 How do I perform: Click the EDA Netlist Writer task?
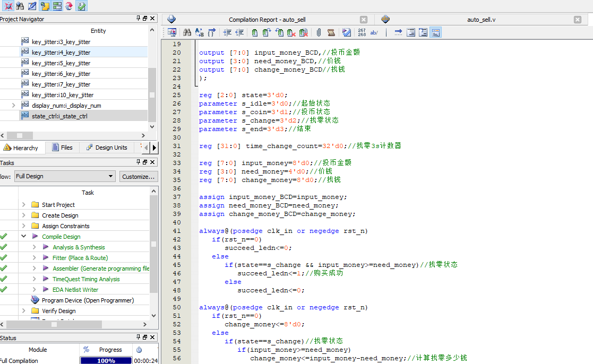[x=75, y=290]
